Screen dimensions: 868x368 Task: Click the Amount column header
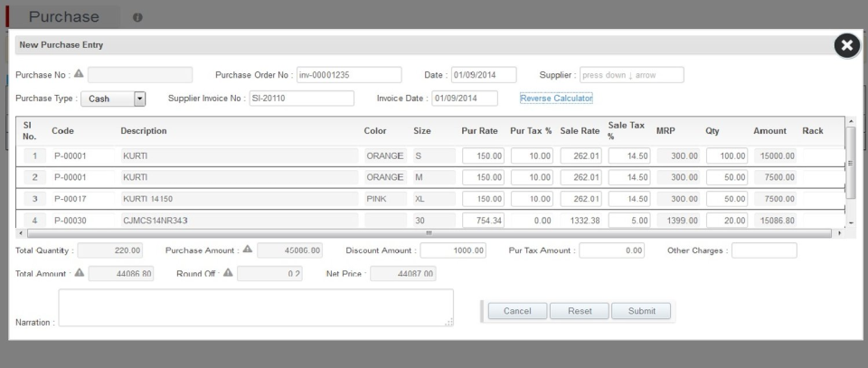coord(769,131)
